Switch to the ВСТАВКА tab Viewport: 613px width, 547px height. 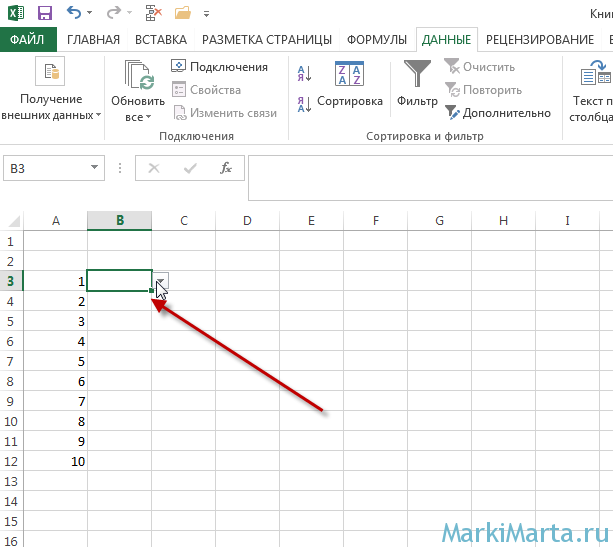161,39
